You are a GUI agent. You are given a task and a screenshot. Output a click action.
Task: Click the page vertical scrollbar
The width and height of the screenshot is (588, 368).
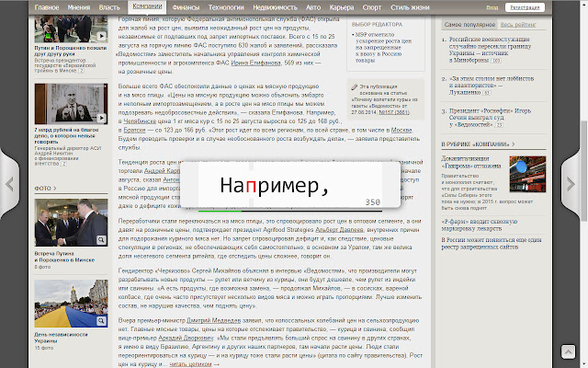point(584,171)
